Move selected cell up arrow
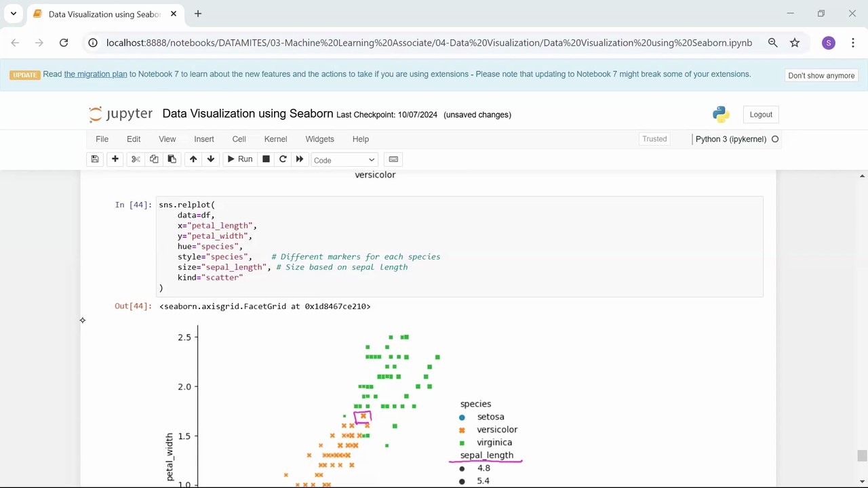The image size is (868, 488). pyautogui.click(x=193, y=159)
